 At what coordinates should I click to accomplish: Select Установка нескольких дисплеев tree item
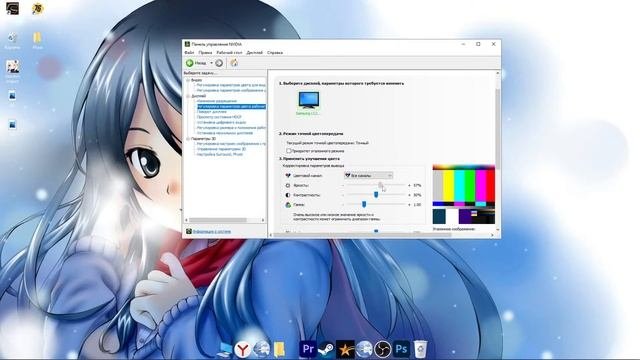pyautogui.click(x=225, y=133)
